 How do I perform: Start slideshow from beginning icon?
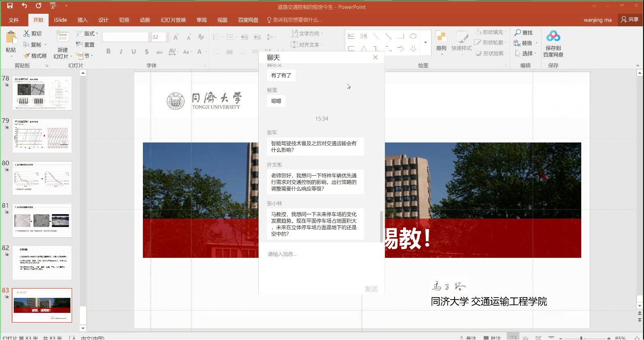tap(53, 6)
